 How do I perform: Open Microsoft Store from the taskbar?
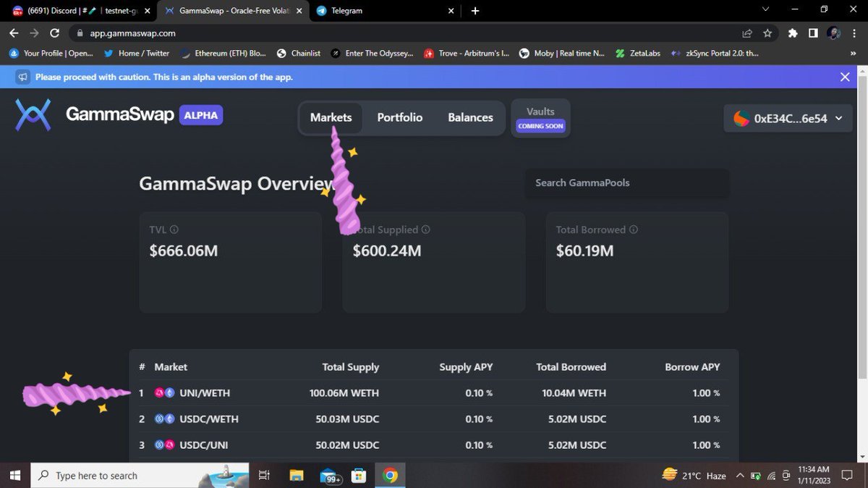359,476
